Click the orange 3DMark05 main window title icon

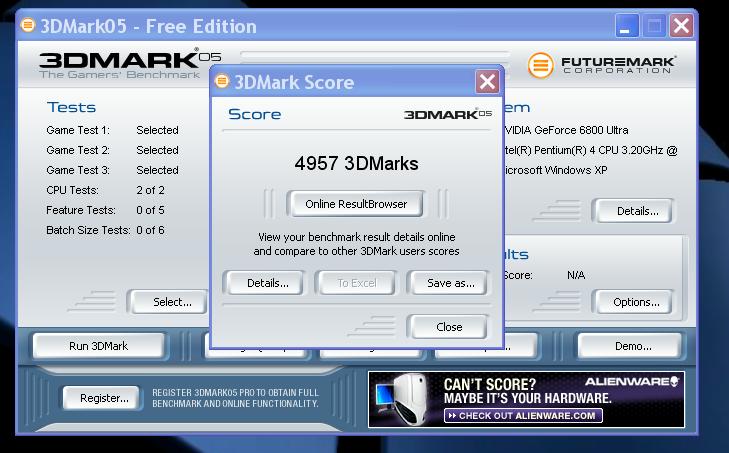point(28,25)
